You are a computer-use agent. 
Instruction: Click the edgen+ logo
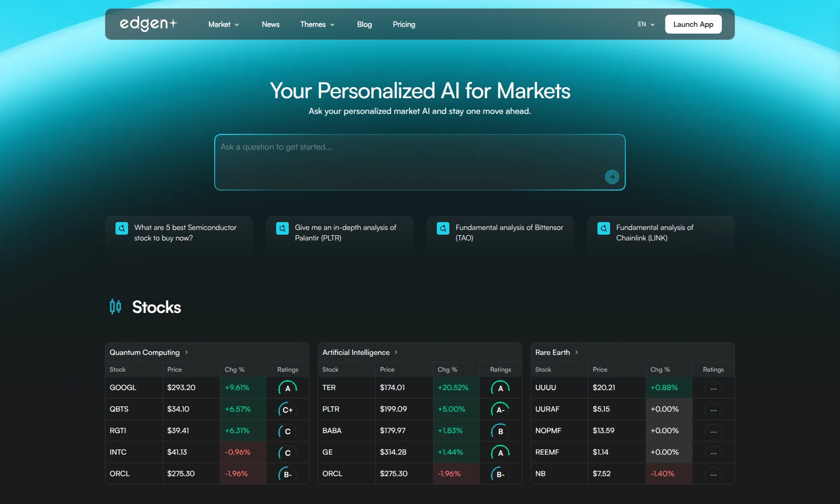[149, 24]
